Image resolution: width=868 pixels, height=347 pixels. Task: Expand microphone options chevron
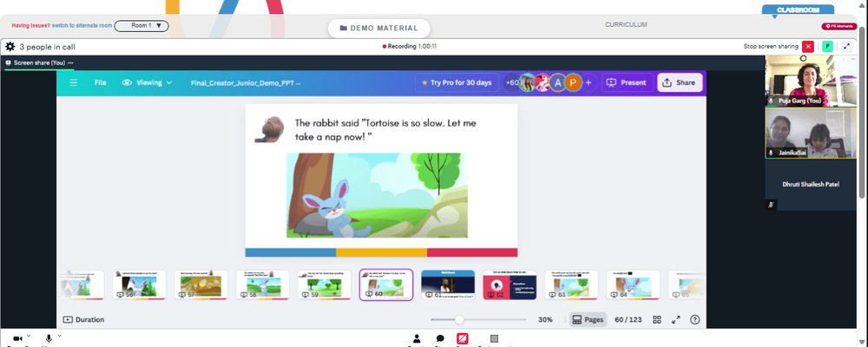tap(59, 336)
